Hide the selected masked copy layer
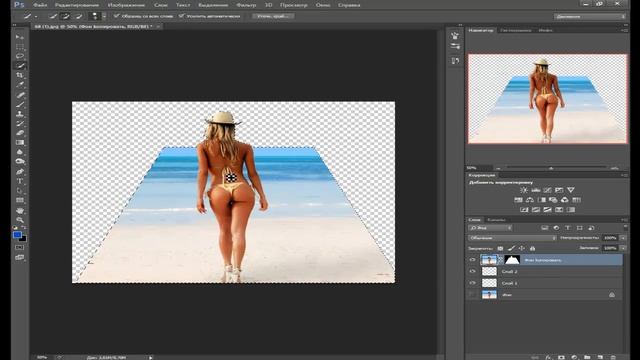Viewport: 640px width, 360px height. click(x=472, y=260)
